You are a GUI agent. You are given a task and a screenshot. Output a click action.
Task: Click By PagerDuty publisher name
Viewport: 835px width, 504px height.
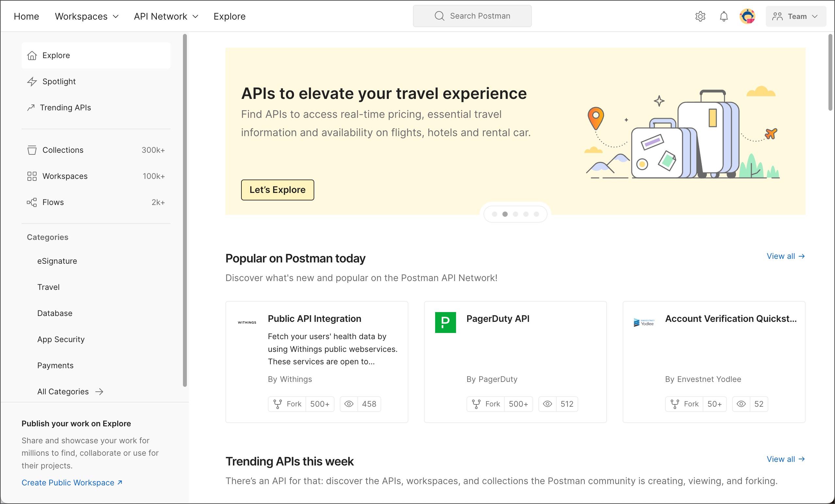492,379
